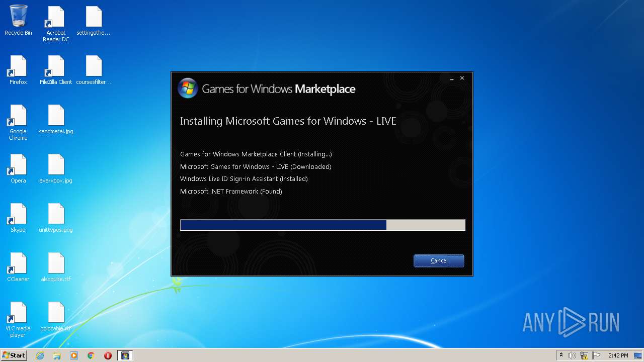The width and height of the screenshot is (644, 362).
Task: Select the sendmetal.jpg desktop file
Action: pyautogui.click(x=56, y=119)
